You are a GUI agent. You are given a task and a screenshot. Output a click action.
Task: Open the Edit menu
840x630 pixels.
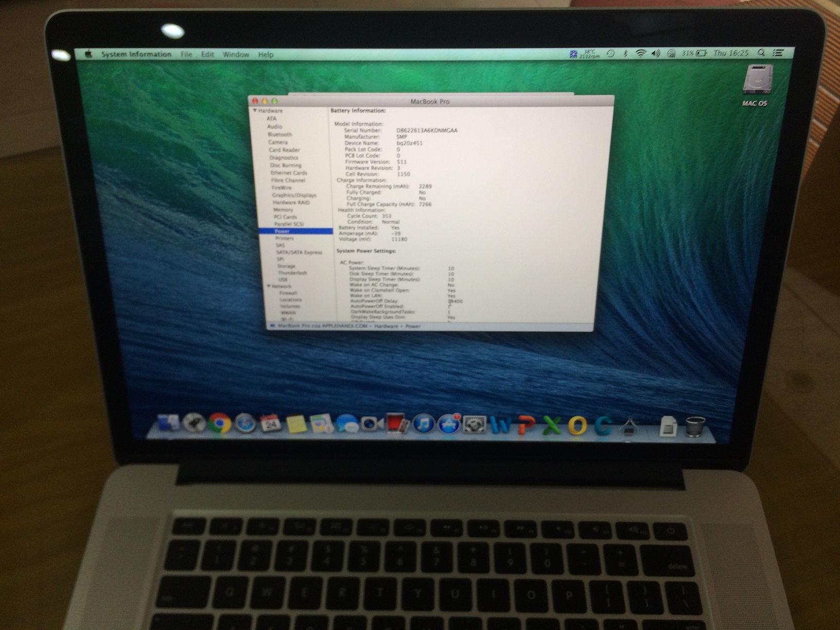207,54
